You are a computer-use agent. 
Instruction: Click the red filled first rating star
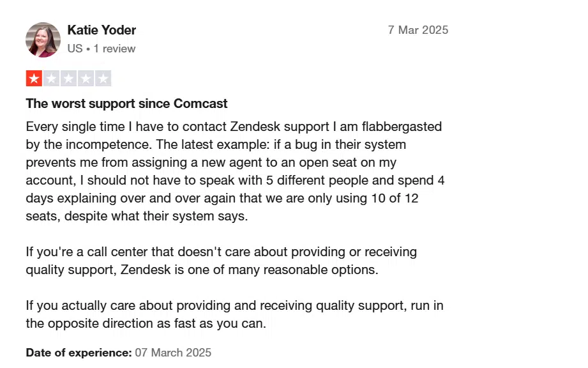[34, 79]
